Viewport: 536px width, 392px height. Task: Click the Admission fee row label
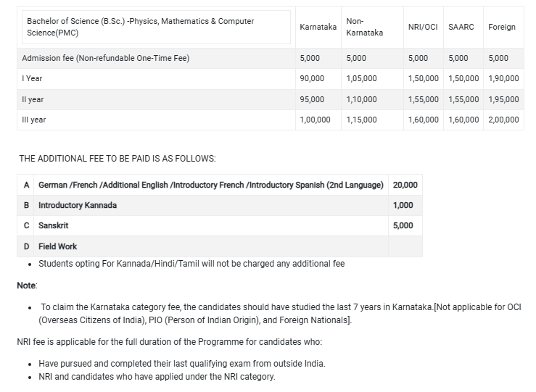(106, 58)
